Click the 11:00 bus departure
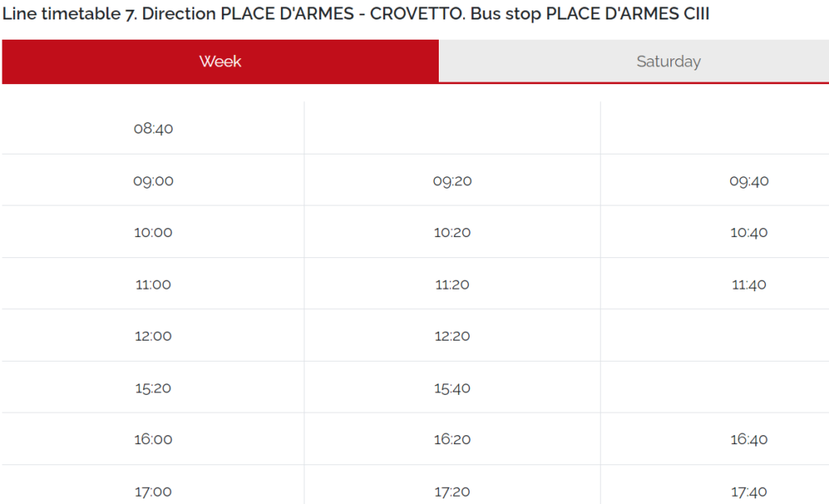 (x=153, y=284)
